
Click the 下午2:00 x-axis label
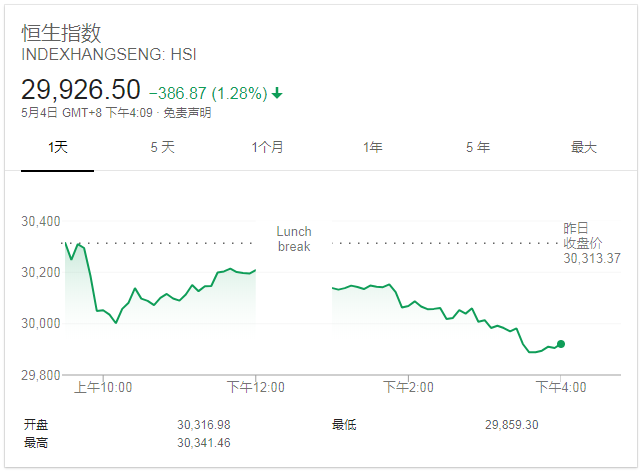(x=408, y=387)
